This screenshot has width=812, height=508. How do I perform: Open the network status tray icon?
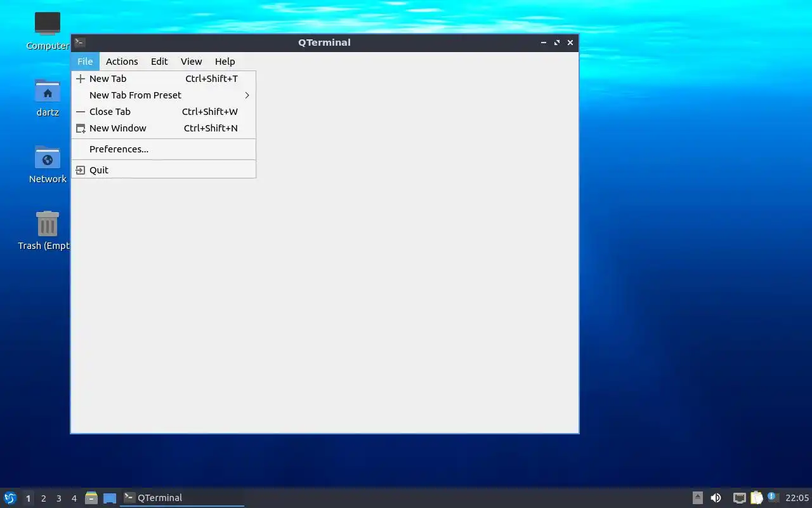click(739, 498)
